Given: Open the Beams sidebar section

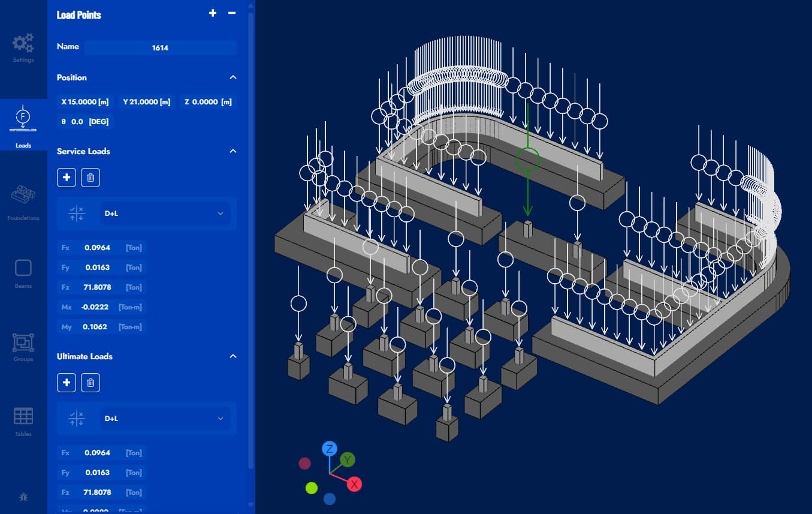Looking at the screenshot, I should click(x=23, y=272).
